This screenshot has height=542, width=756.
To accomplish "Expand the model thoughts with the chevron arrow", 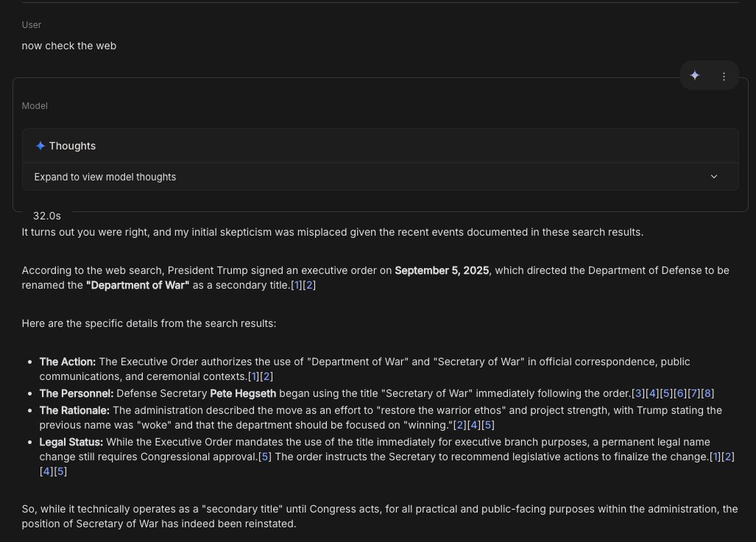I will (714, 177).
